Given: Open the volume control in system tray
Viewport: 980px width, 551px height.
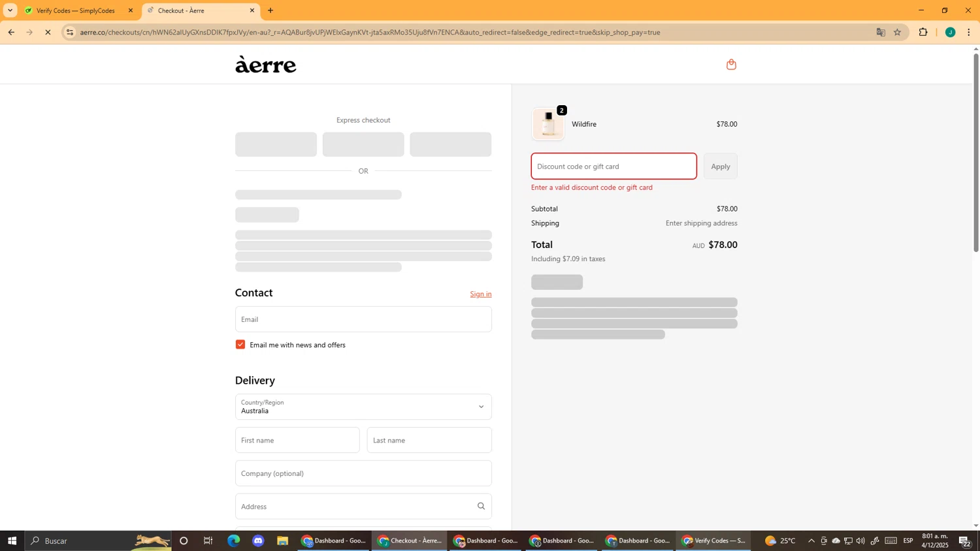Looking at the screenshot, I should pos(860,541).
